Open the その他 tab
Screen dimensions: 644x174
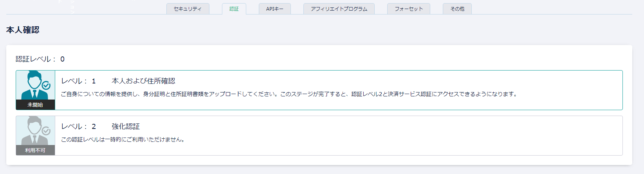point(457,9)
